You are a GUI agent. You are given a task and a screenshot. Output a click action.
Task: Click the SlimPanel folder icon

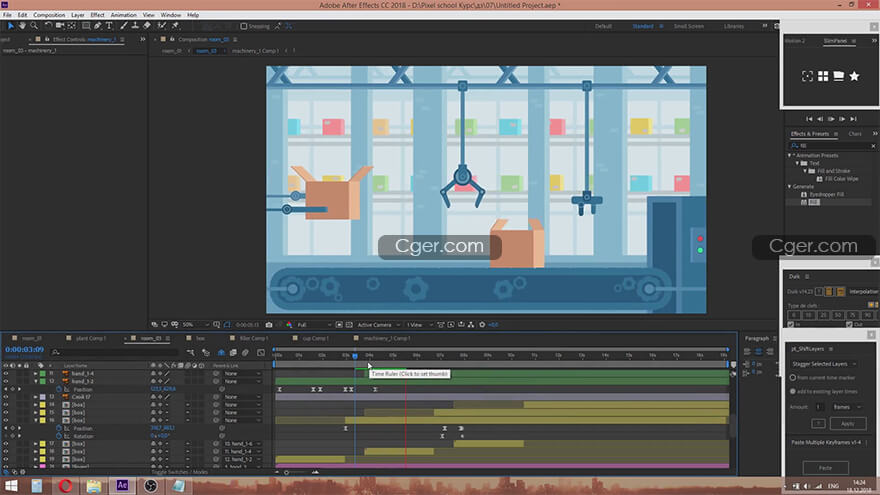(x=838, y=76)
